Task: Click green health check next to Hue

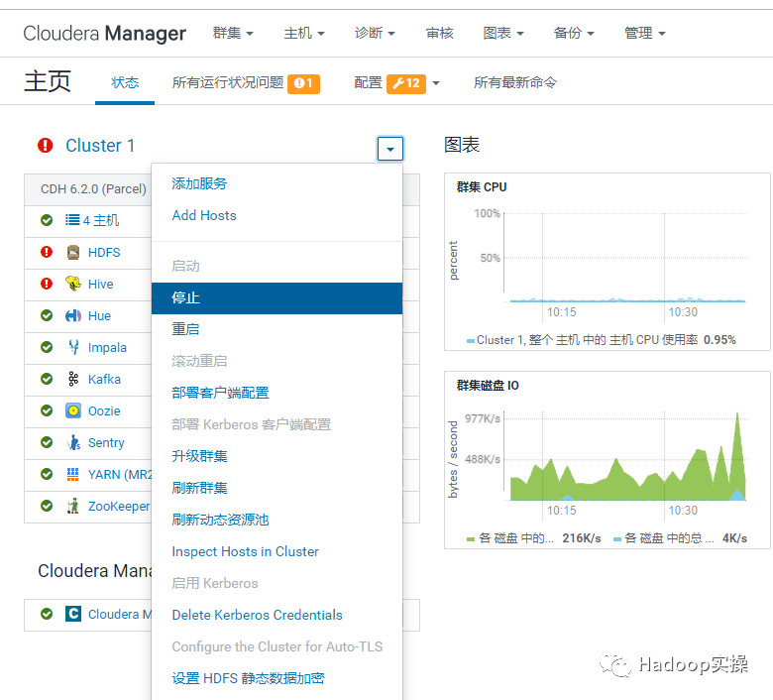Action: click(x=47, y=315)
